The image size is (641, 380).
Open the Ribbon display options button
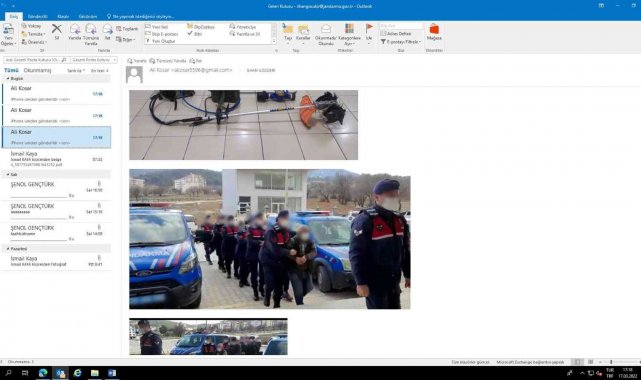click(601, 6)
